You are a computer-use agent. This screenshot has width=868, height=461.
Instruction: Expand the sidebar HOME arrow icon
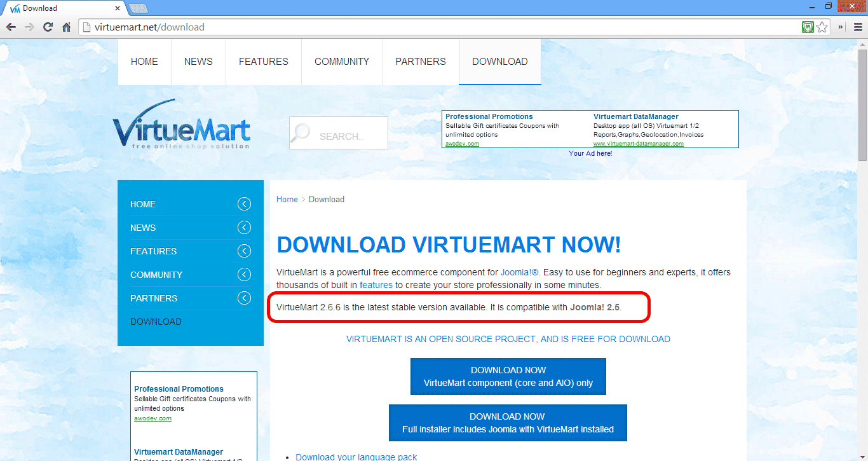(x=244, y=204)
